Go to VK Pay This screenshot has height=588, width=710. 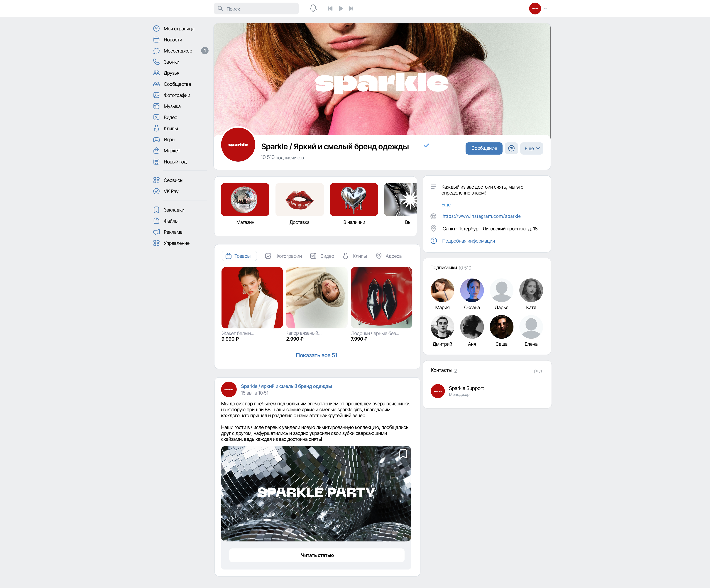[171, 191]
